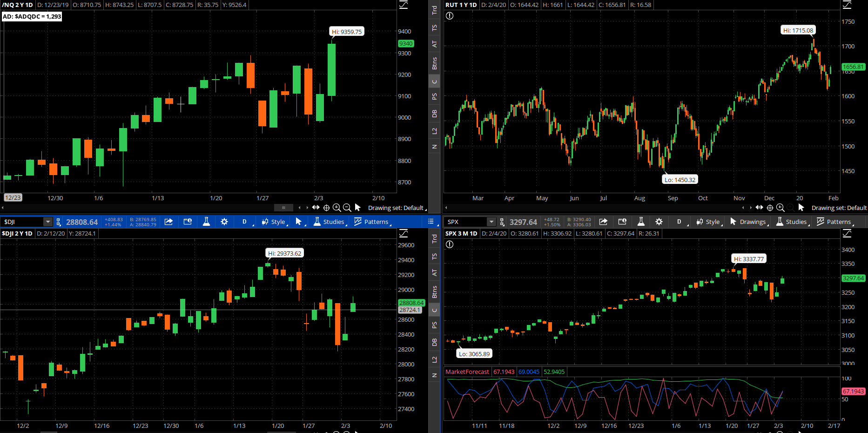Click the alert exclamation icon on SPX chart
Image resolution: width=868 pixels, height=433 pixels.
[450, 244]
